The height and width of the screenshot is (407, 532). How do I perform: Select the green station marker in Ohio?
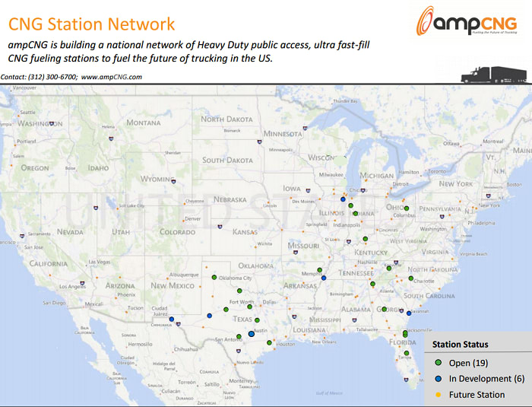[x=407, y=208]
